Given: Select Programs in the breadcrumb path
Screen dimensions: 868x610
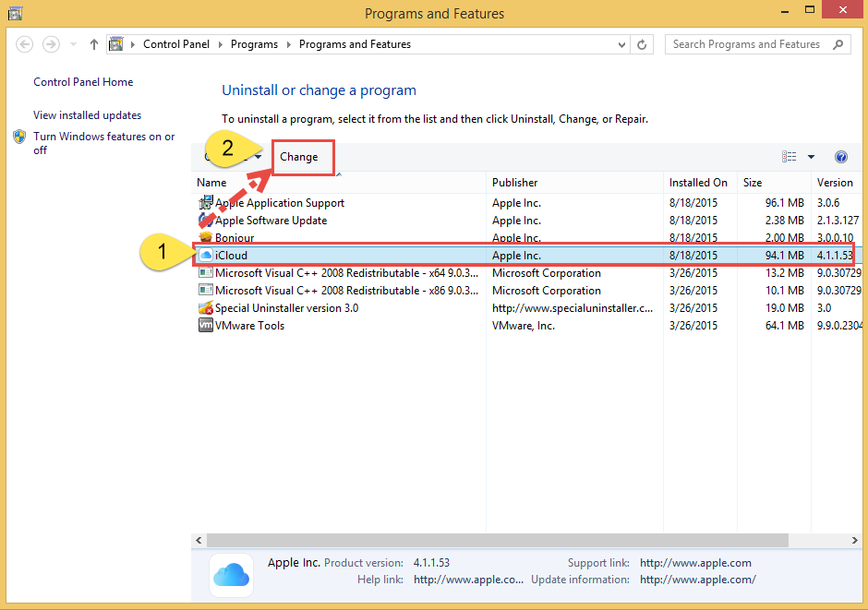Looking at the screenshot, I should (254, 44).
